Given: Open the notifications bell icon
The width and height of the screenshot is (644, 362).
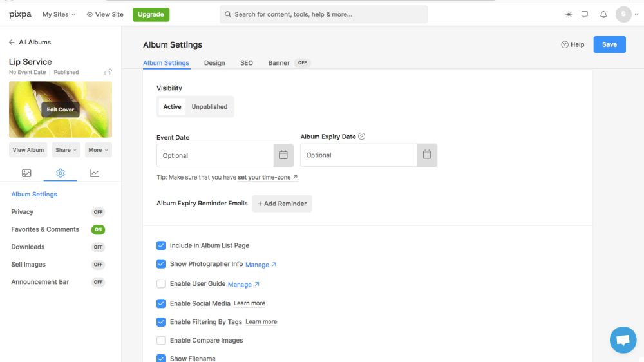Looking at the screenshot, I should click(x=603, y=14).
